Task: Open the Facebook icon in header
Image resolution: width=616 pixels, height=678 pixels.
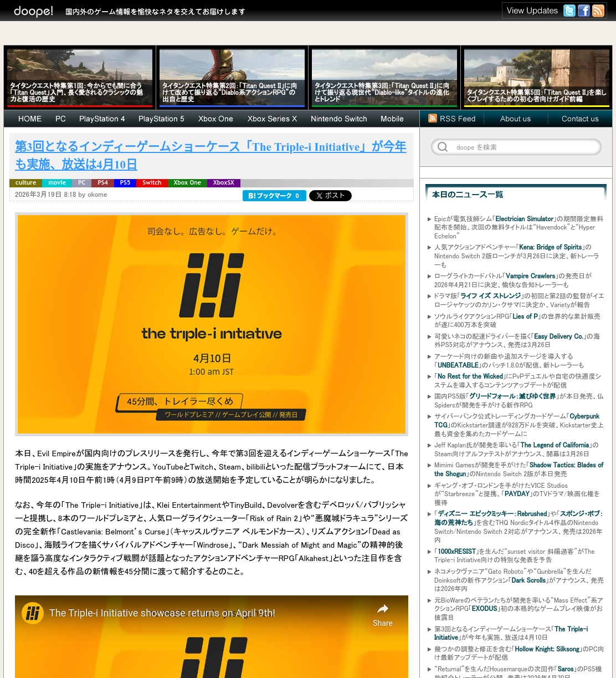Action: pos(584,11)
